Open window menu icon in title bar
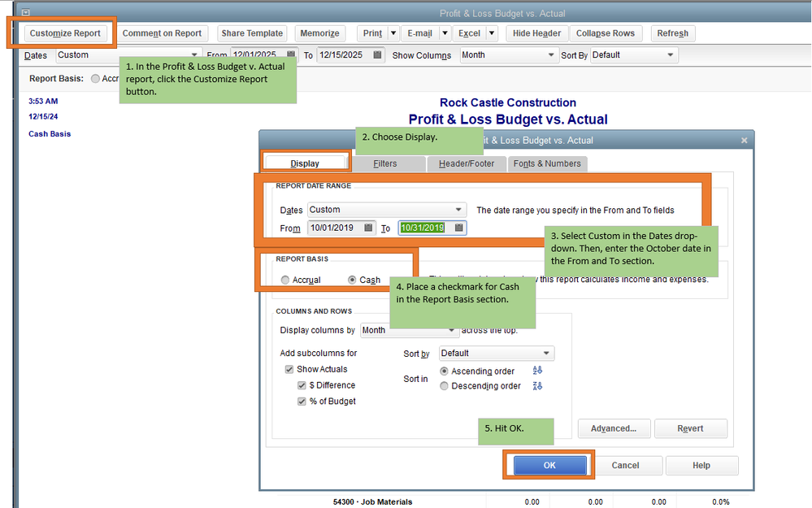The height and width of the screenshot is (508, 812). (25, 12)
